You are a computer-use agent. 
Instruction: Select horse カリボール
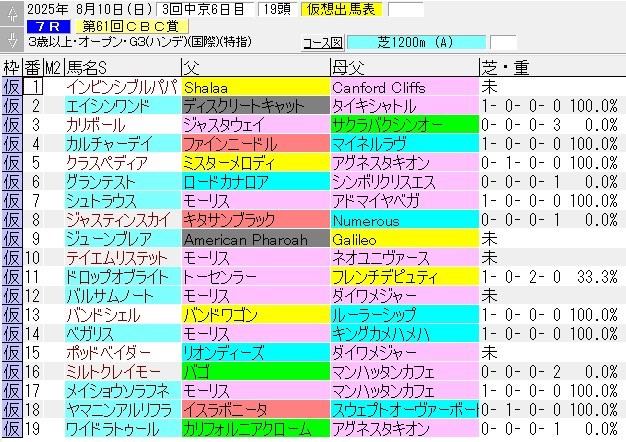(x=123, y=125)
